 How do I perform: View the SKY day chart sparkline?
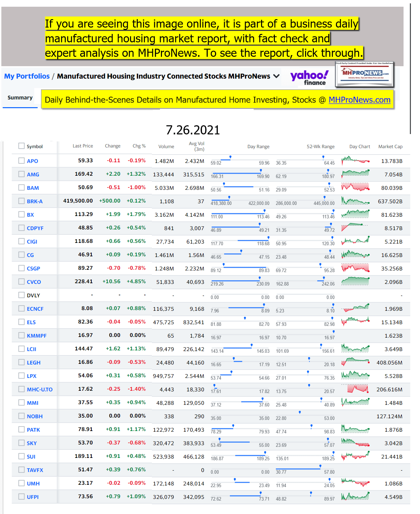tap(355, 443)
